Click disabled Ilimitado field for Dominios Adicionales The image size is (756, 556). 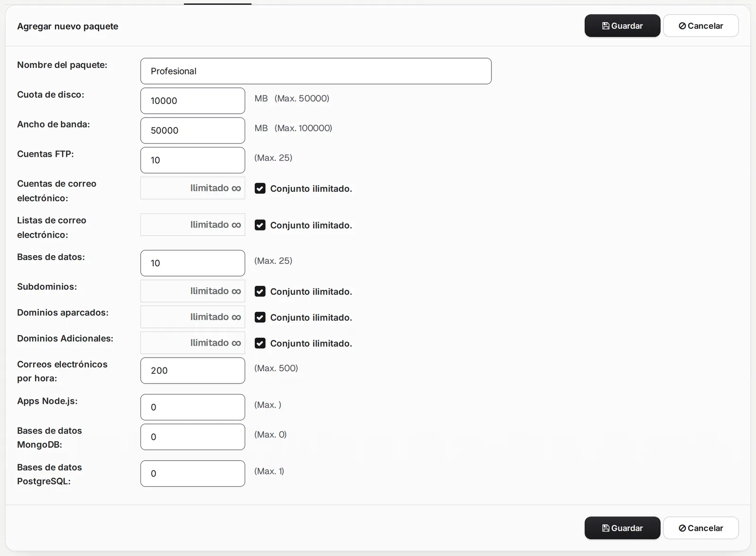coord(192,343)
